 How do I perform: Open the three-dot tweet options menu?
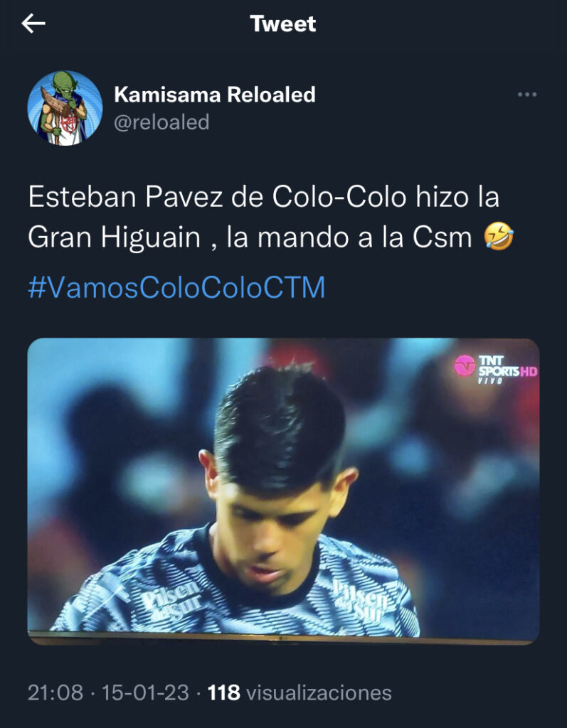(x=527, y=95)
